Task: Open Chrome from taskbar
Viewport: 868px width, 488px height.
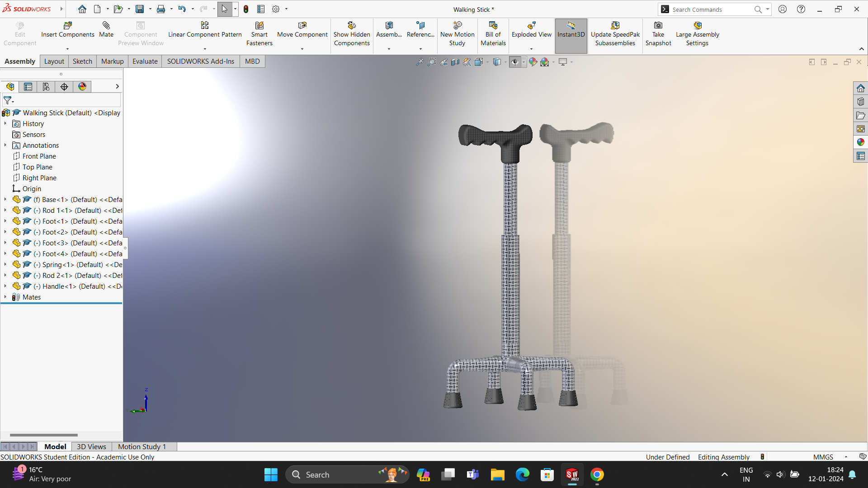Action: (x=597, y=474)
